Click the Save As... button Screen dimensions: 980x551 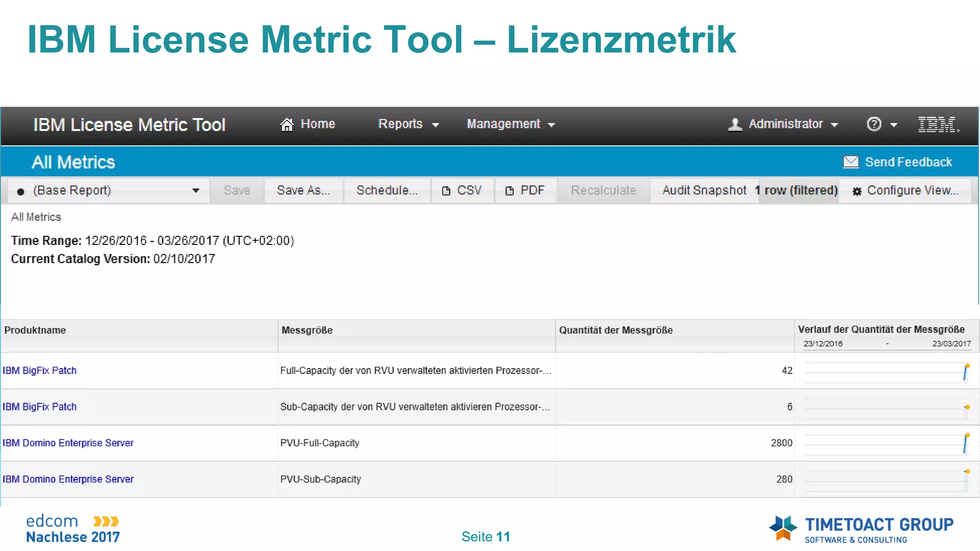(x=303, y=190)
